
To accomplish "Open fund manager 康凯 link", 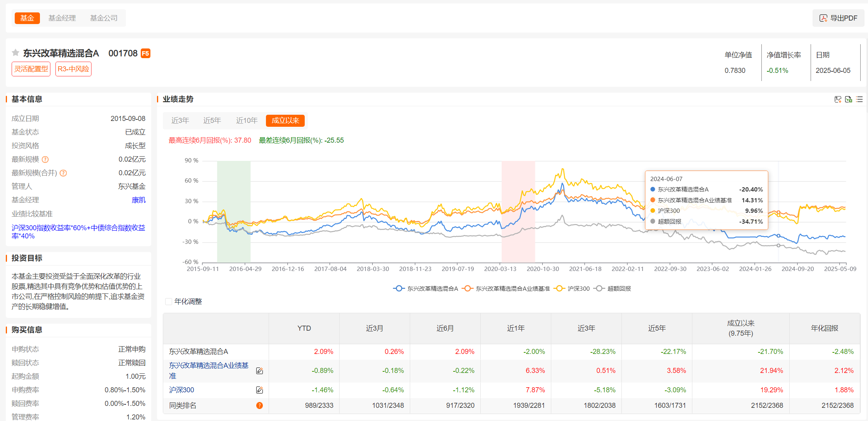I will click(138, 200).
